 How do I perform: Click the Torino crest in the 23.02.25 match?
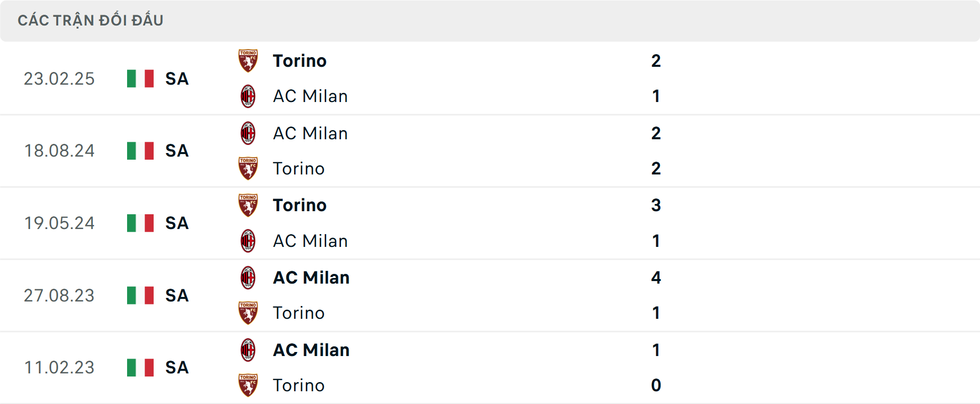pyautogui.click(x=248, y=61)
